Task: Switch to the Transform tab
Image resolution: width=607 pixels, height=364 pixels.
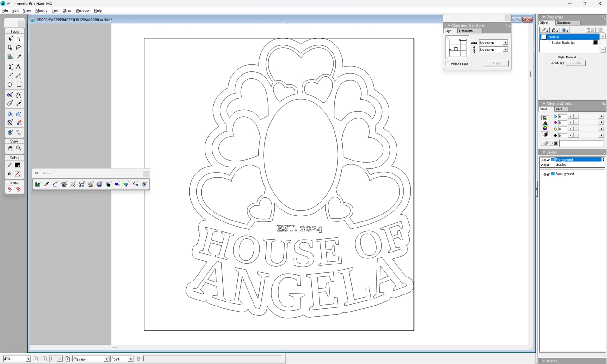Action: click(x=470, y=31)
